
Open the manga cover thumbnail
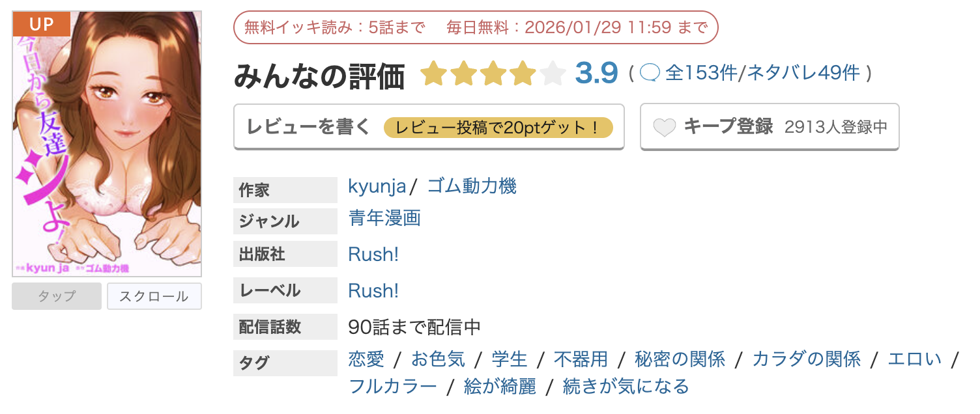point(107,144)
